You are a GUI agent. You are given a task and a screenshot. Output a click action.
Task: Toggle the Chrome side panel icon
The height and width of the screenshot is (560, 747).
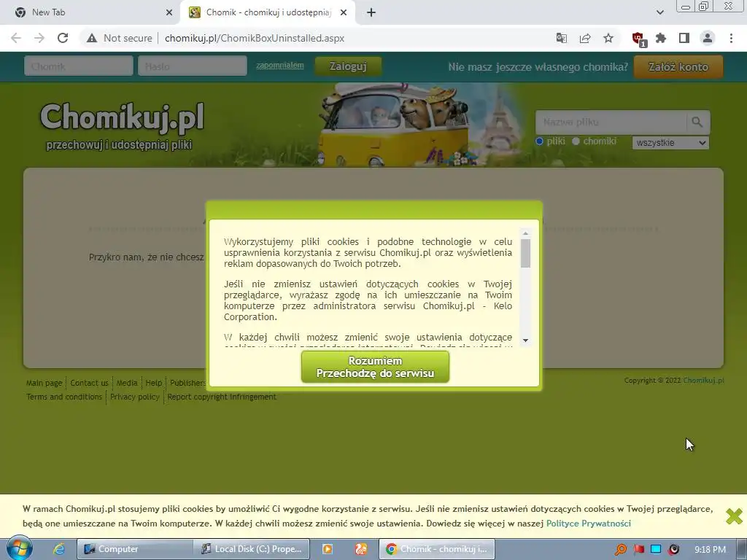click(x=684, y=38)
